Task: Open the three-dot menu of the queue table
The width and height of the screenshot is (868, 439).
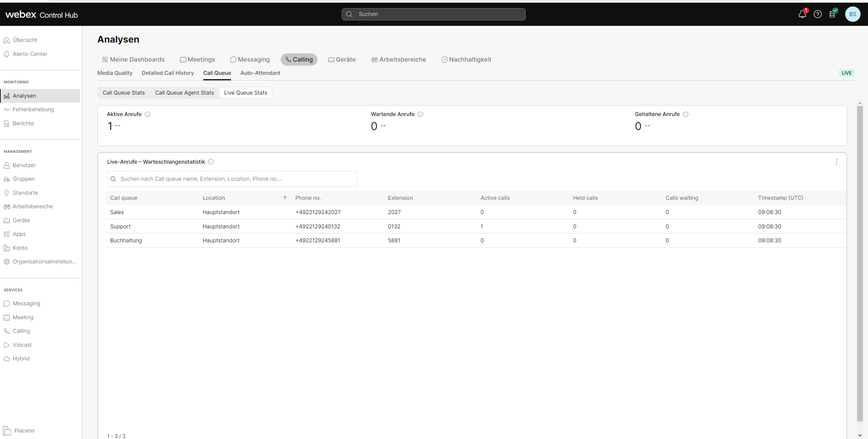Action: click(837, 162)
